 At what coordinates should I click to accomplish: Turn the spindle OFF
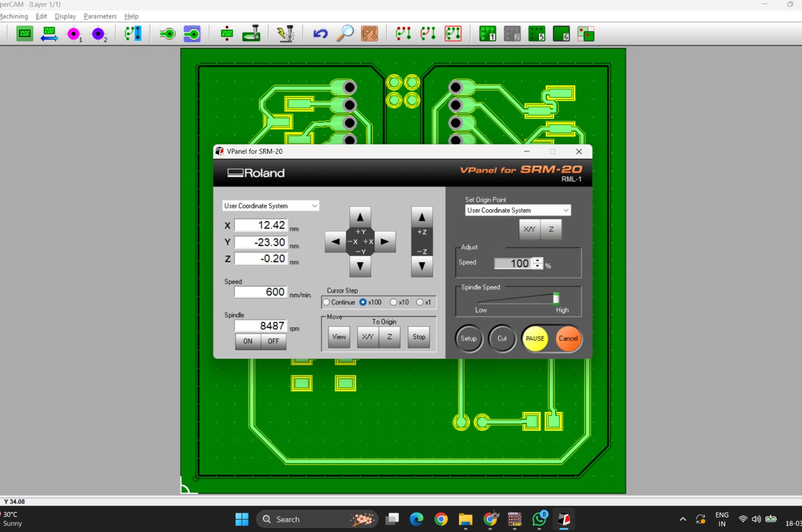coord(274,341)
